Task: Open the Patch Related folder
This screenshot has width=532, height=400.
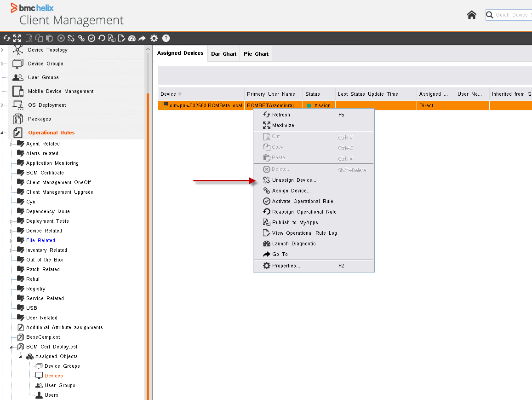Action: click(43, 270)
